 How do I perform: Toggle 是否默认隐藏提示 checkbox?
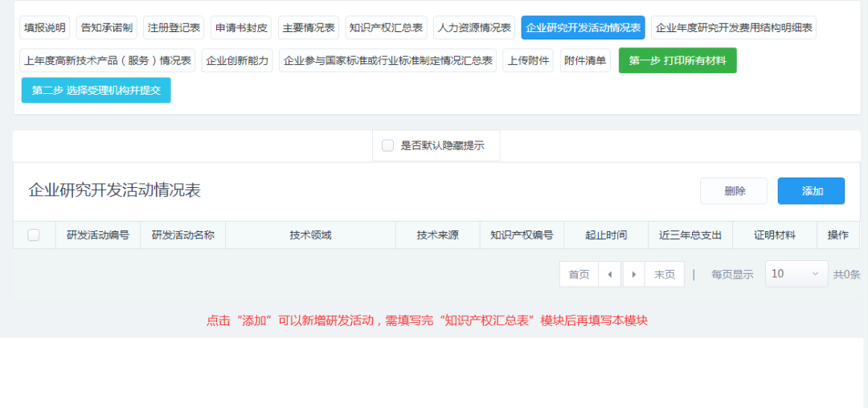click(x=388, y=145)
